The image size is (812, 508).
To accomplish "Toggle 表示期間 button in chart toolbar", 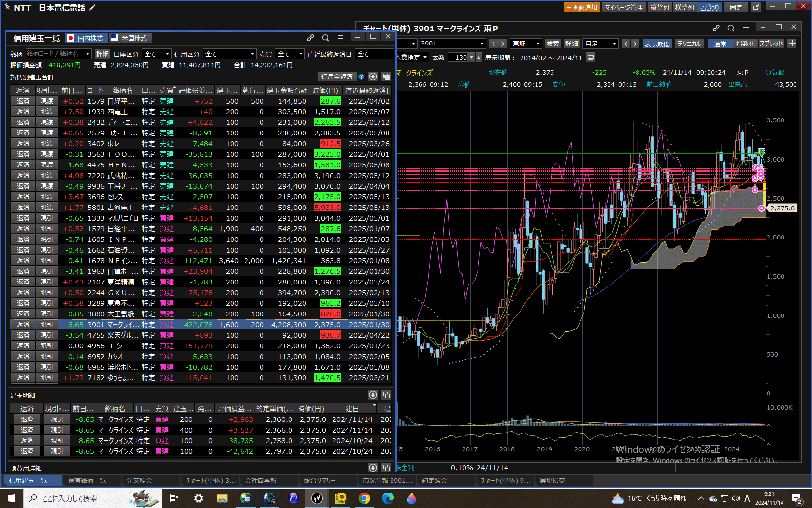I will (x=657, y=44).
